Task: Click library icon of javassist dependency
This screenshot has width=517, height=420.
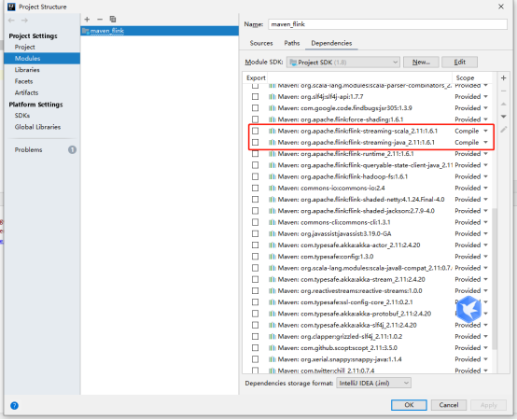Action: 272,233
